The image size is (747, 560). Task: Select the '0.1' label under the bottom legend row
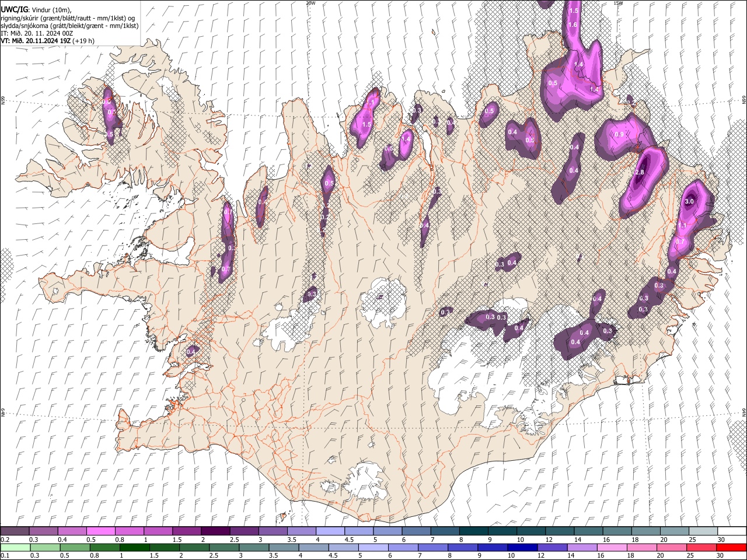click(x=5, y=555)
